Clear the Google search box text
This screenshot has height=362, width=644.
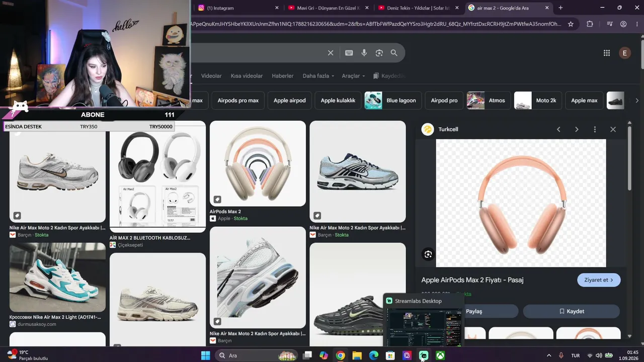[331, 53]
